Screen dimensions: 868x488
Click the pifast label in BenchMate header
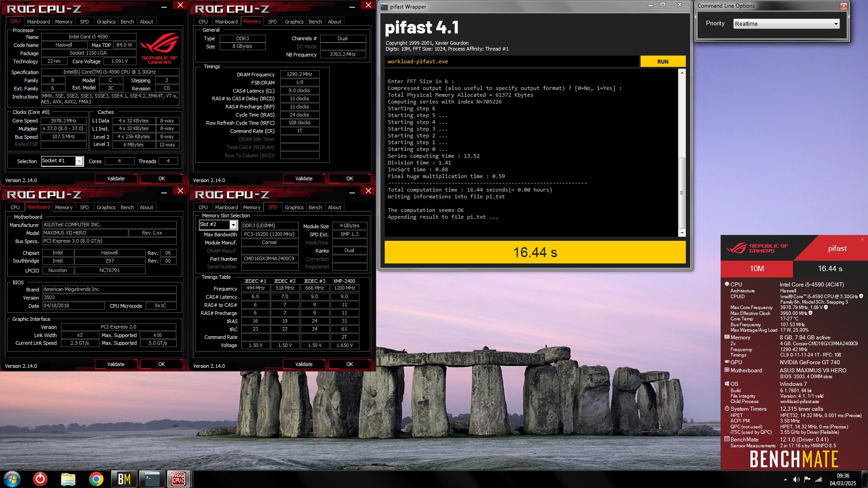click(837, 249)
